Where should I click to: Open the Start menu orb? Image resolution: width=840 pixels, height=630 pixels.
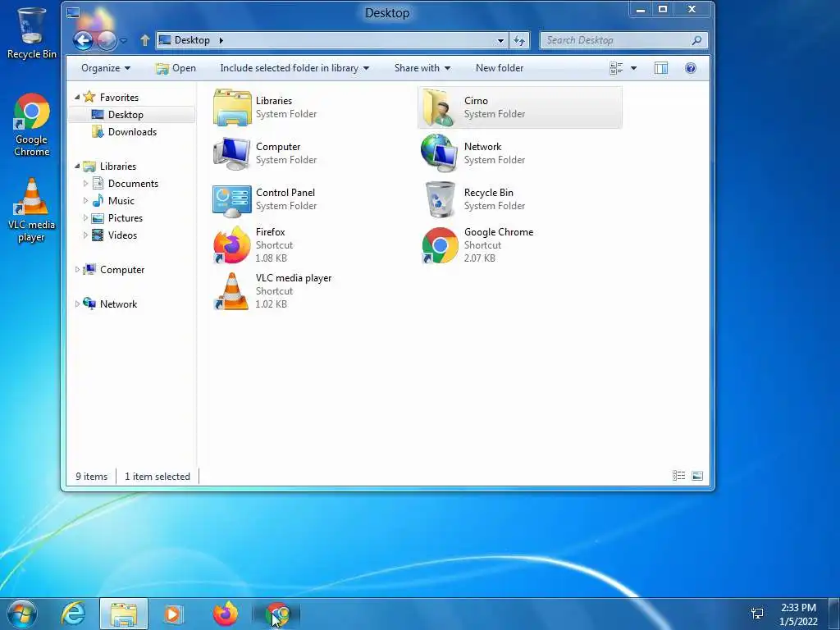point(22,614)
